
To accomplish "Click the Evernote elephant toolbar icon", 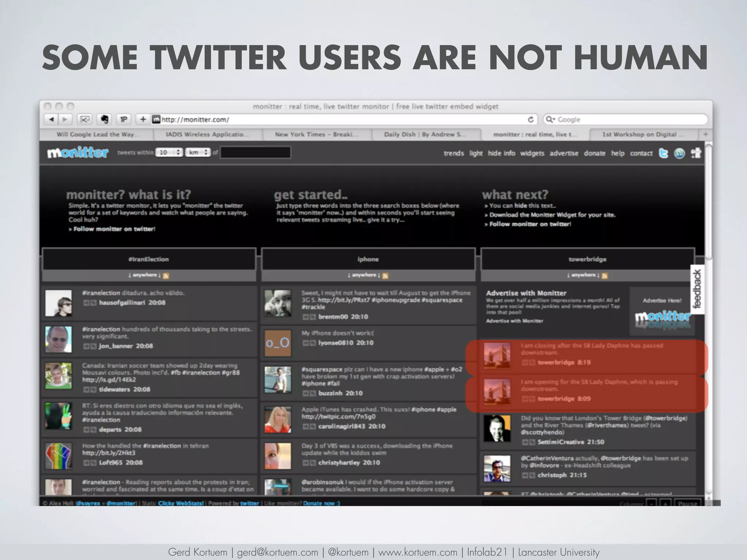I will [x=105, y=119].
